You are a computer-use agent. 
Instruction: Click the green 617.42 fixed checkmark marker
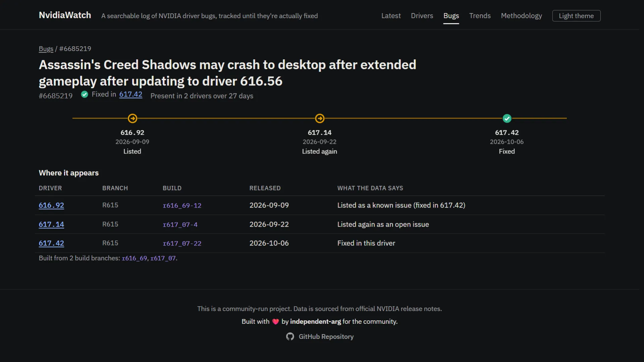[507, 118]
